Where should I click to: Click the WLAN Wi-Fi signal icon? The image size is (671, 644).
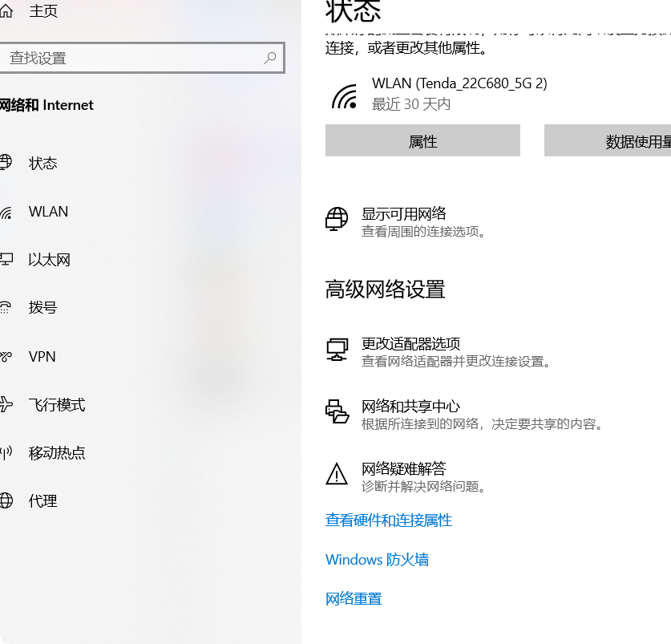point(345,96)
